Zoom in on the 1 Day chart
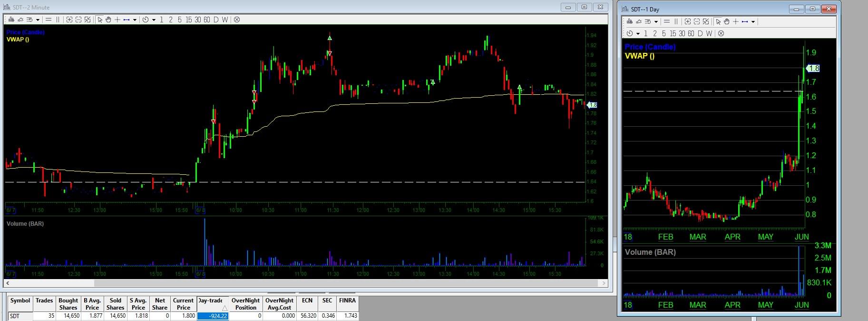Viewport: 868px width, 321px height. (688, 21)
